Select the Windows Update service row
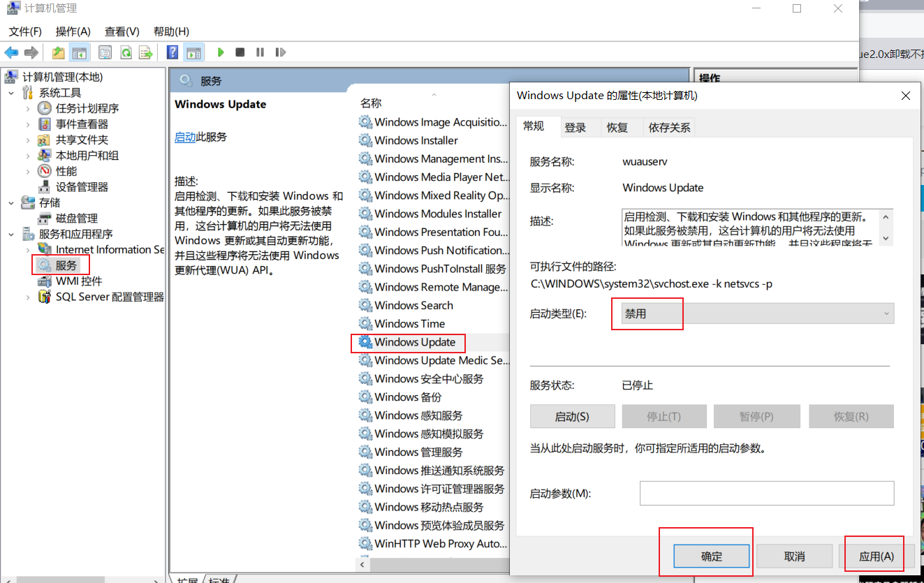The image size is (924, 583). pyautogui.click(x=415, y=342)
